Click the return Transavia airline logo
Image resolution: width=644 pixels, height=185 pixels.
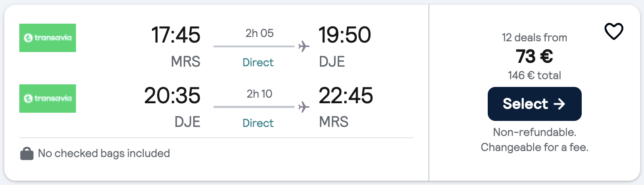click(48, 99)
